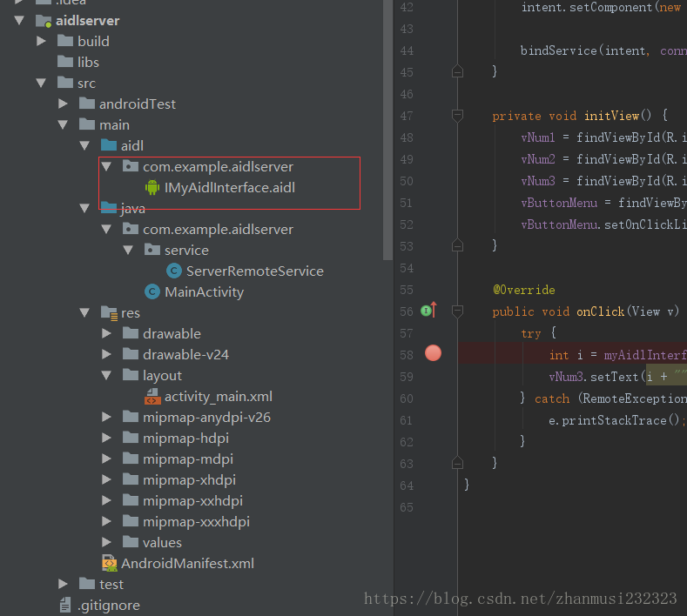Click the layout folder icon

(x=130, y=375)
